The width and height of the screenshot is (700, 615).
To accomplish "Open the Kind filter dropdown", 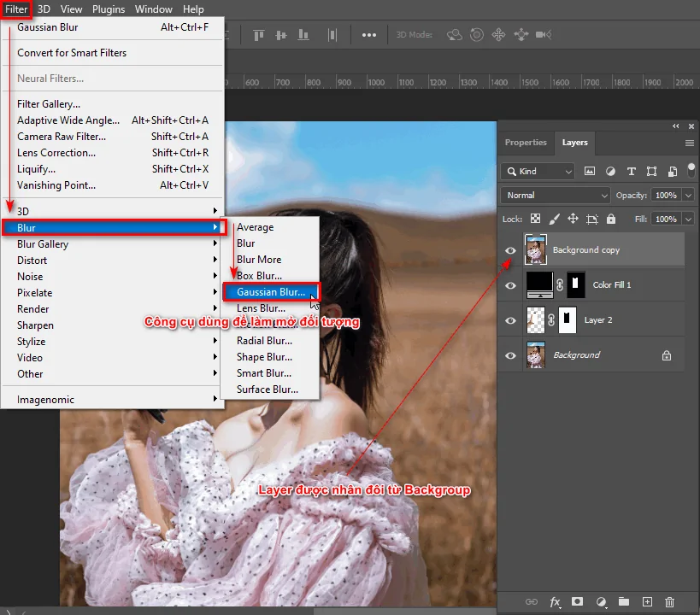I will coord(538,171).
